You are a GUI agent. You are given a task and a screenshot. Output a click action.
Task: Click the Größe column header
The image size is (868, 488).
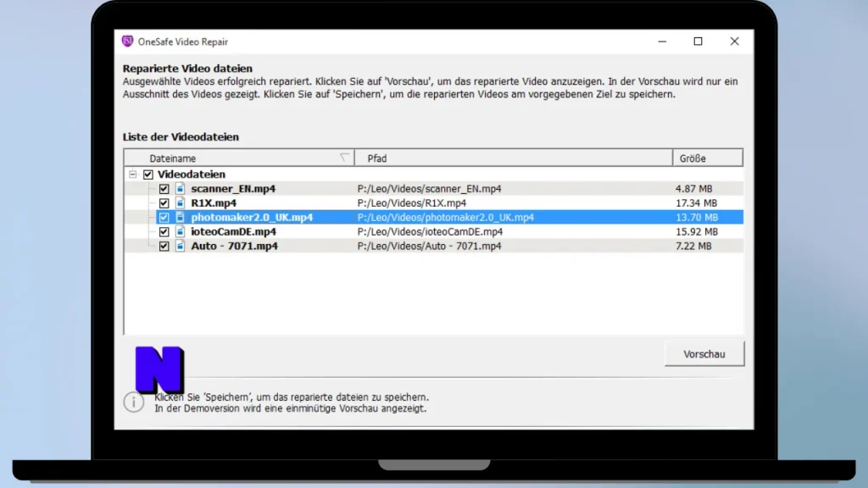pos(708,158)
